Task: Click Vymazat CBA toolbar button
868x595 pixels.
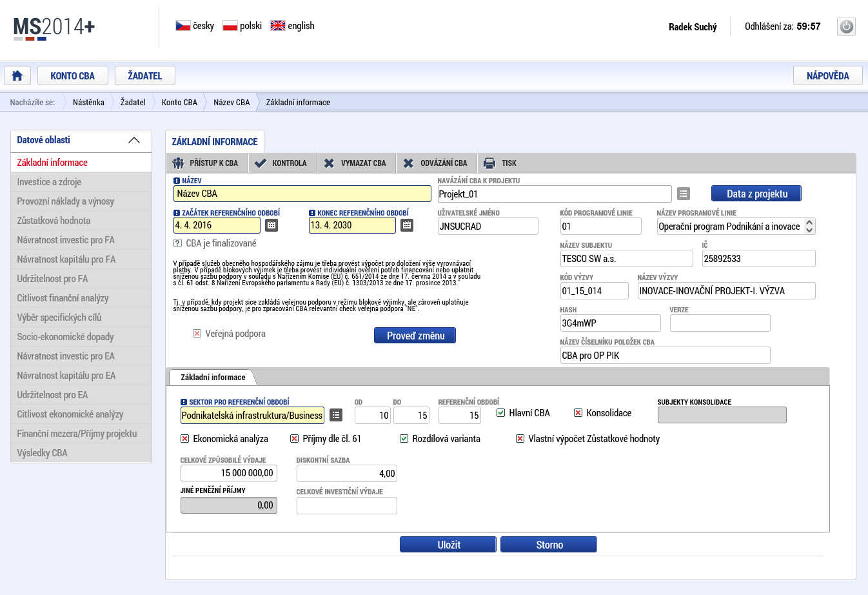Action: [355, 163]
